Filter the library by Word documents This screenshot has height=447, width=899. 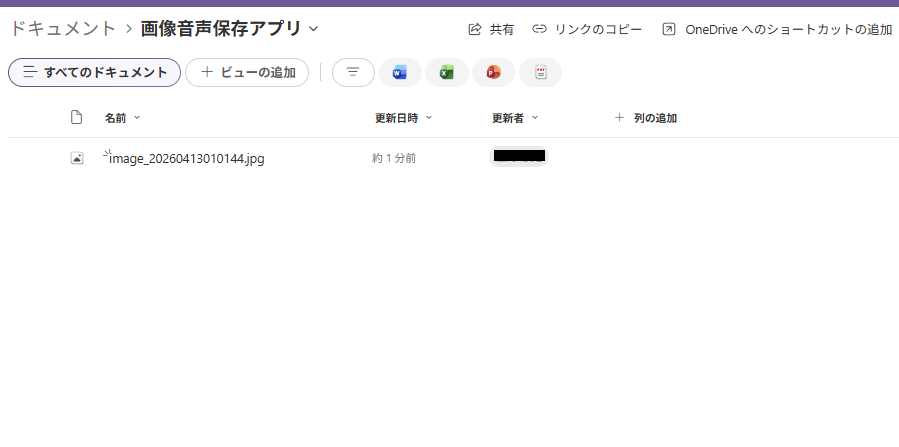400,72
